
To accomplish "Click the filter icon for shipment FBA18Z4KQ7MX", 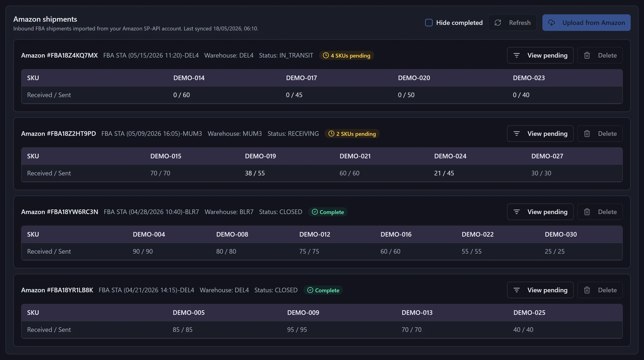I will click(517, 55).
